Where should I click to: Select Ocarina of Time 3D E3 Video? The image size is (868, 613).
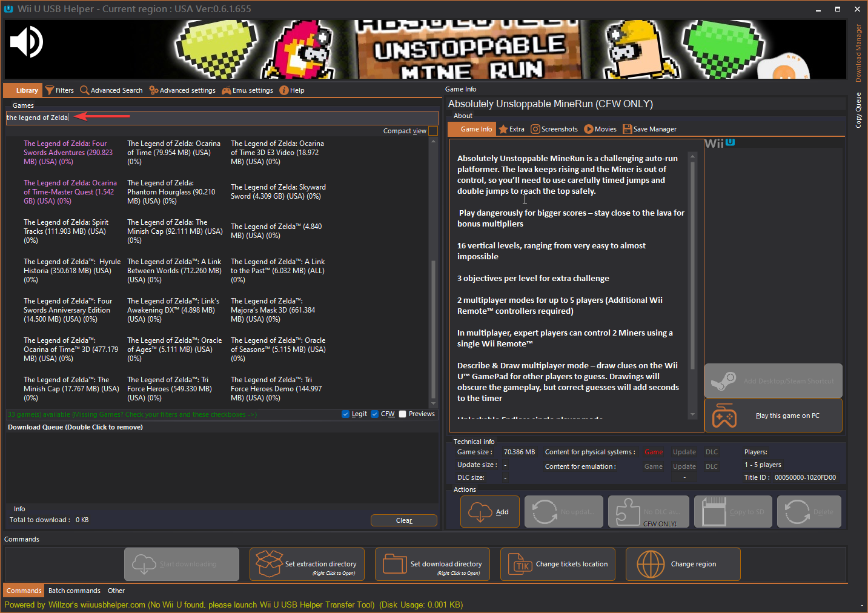pyautogui.click(x=277, y=153)
